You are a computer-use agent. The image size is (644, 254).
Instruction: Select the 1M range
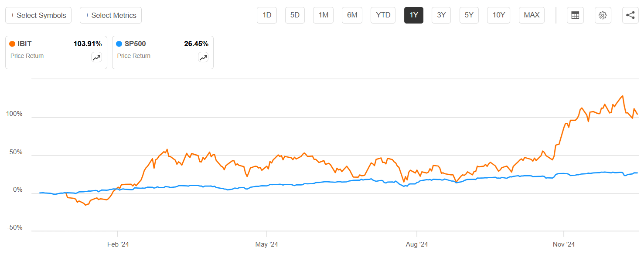pos(323,15)
